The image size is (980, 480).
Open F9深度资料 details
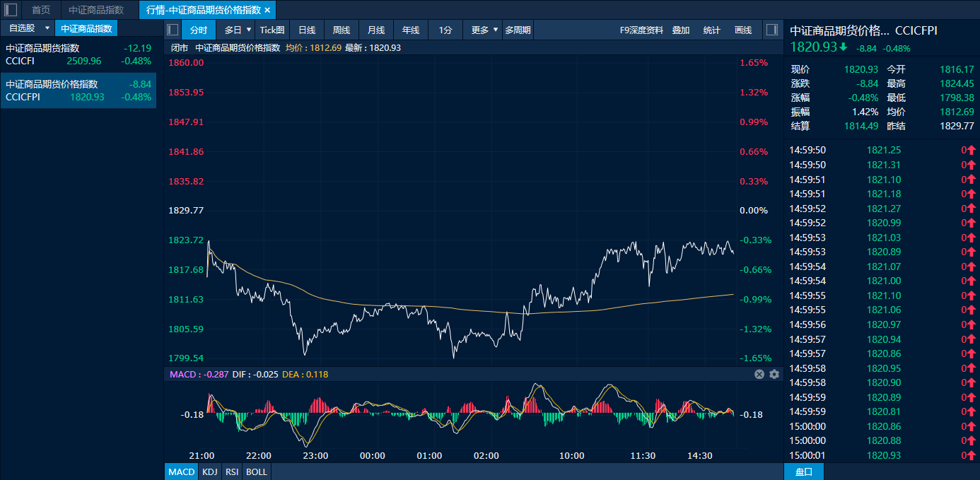pyautogui.click(x=641, y=30)
